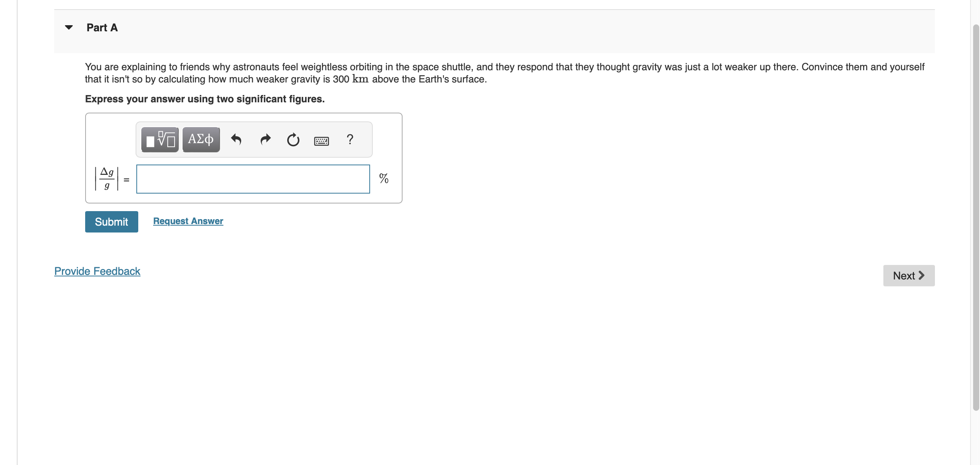Click the undo arrow icon

[236, 138]
